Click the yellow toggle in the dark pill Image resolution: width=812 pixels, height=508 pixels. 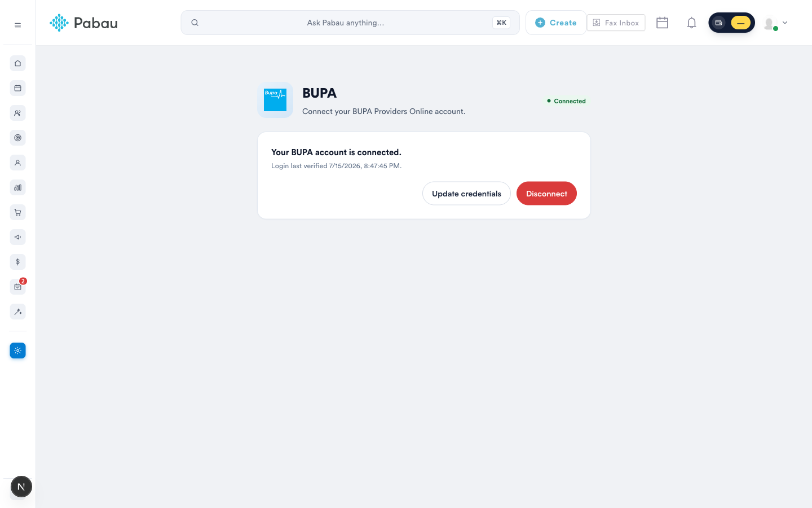point(740,23)
